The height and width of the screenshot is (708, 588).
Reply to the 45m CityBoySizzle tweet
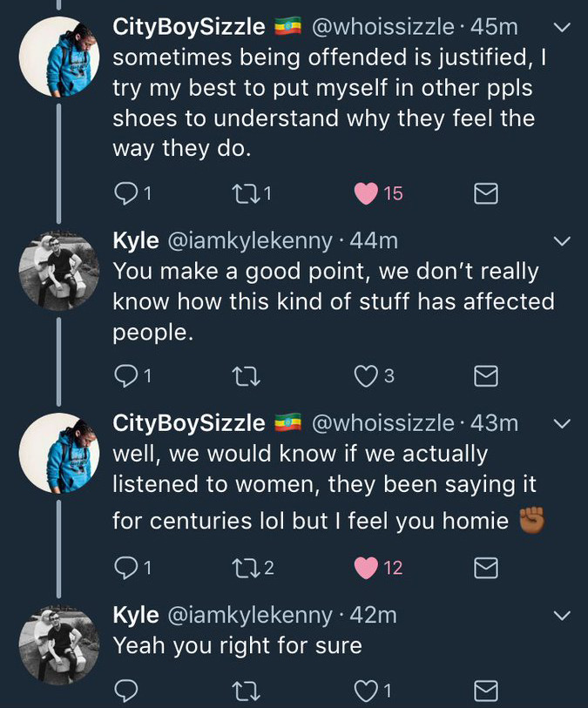click(127, 193)
